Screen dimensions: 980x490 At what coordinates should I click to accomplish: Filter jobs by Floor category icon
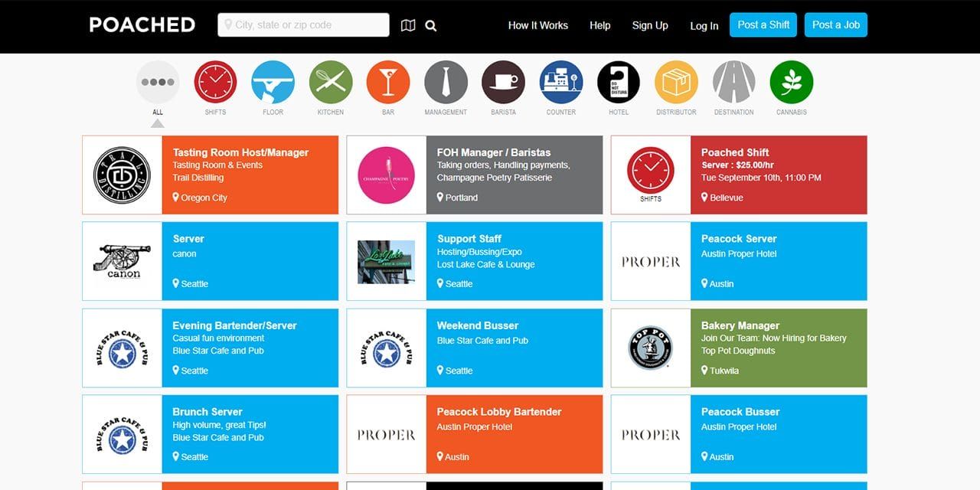tap(273, 83)
